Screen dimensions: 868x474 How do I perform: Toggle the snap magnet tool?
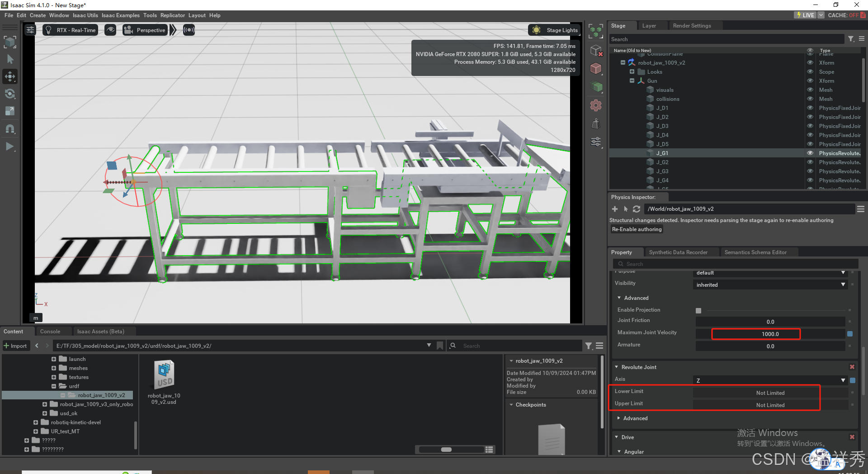(10, 129)
